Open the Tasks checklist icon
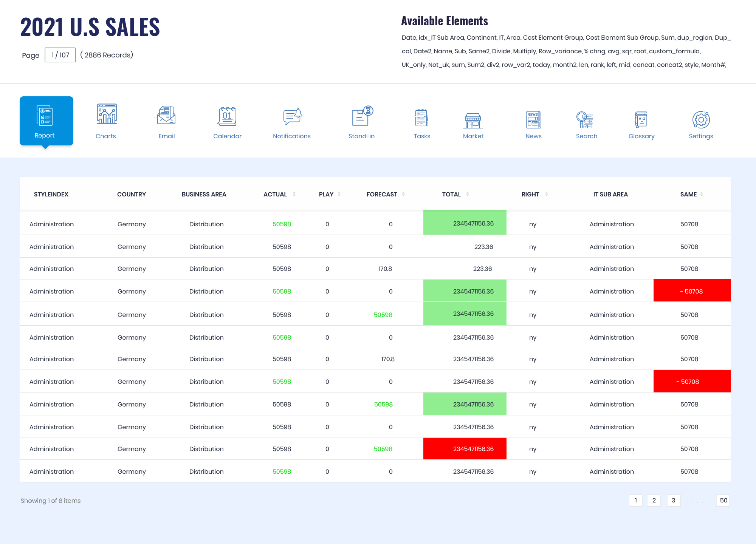Image resolution: width=756 pixels, height=544 pixels. coord(422,117)
